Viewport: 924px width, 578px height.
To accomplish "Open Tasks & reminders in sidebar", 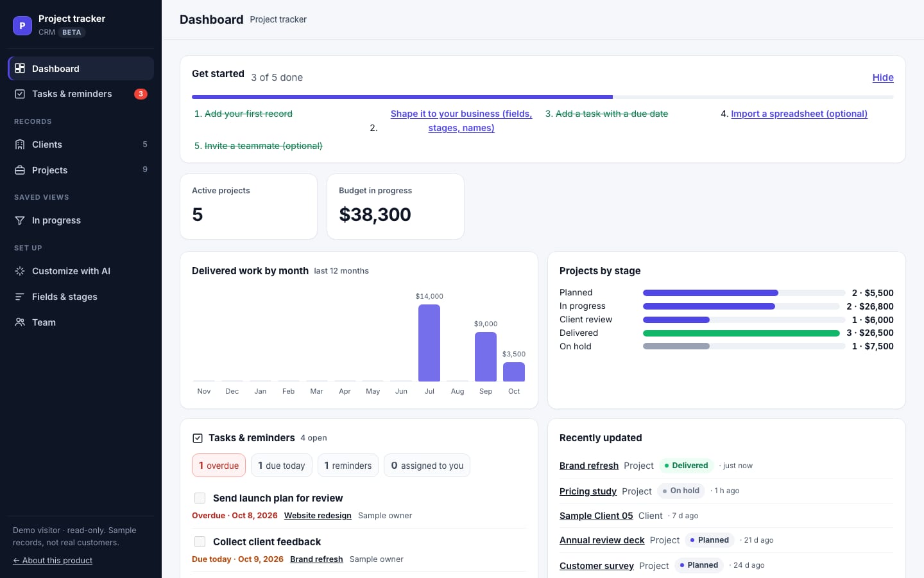I will (x=81, y=94).
